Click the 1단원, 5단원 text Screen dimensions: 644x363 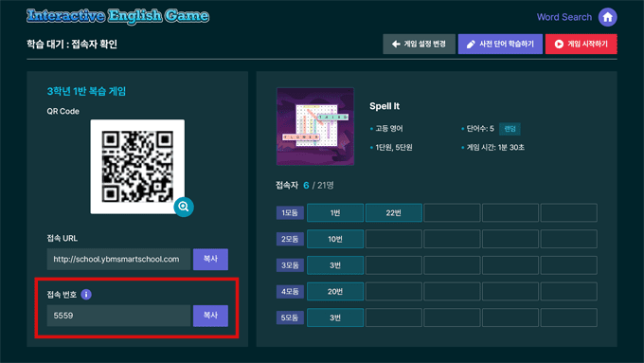[x=394, y=147]
